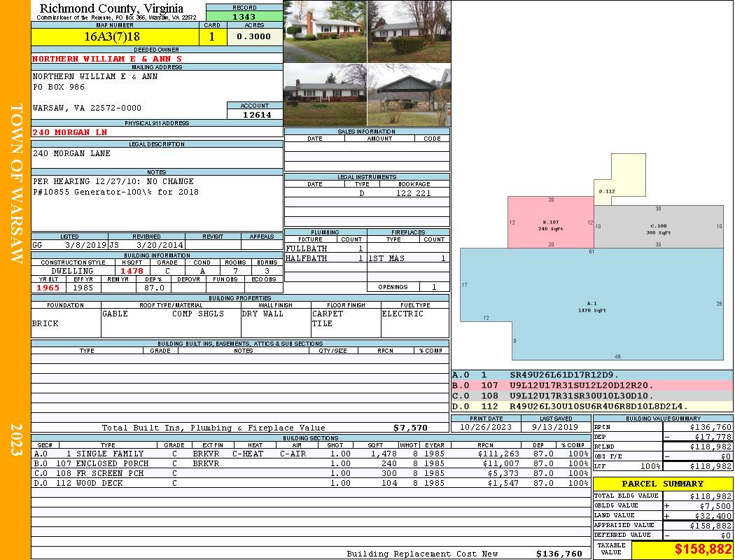Click legal description 240 MORGAN LANE
This screenshot has height=560, width=735.
coord(71,153)
